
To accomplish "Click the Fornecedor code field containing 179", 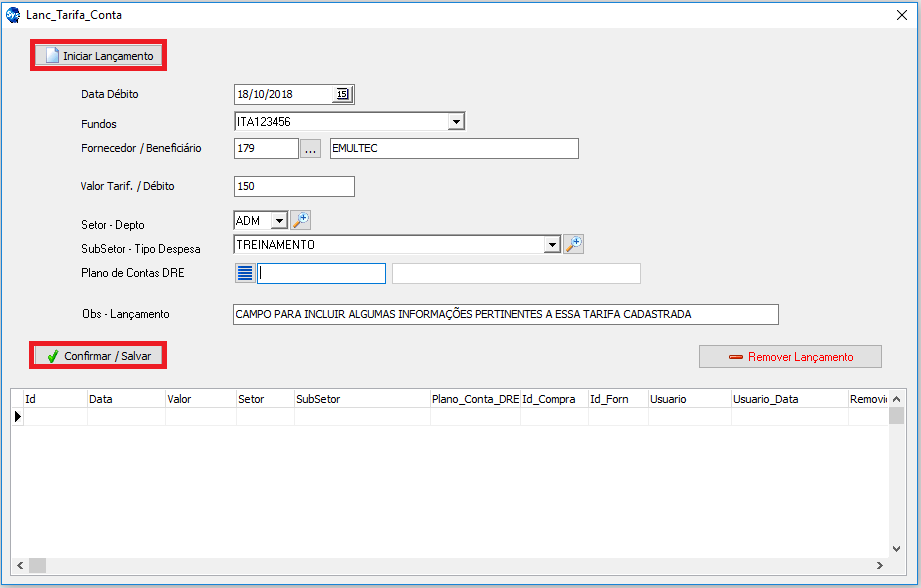I will (265, 148).
